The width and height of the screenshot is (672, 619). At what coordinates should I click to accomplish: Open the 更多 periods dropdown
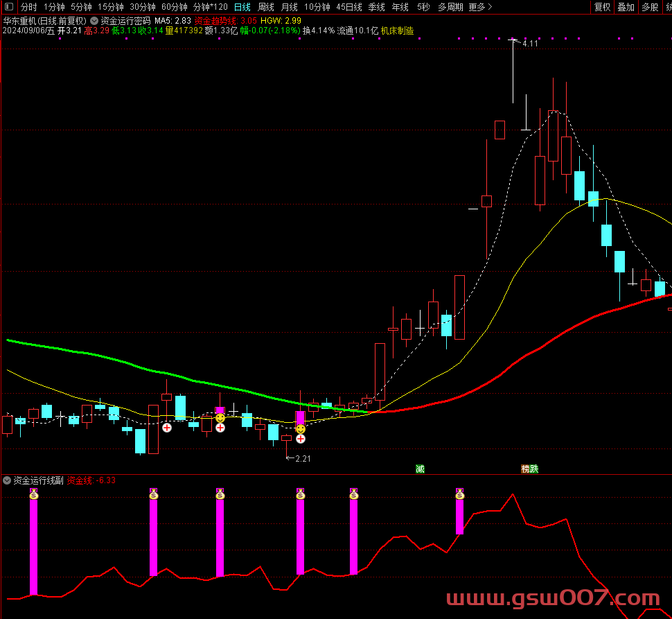[x=480, y=7]
